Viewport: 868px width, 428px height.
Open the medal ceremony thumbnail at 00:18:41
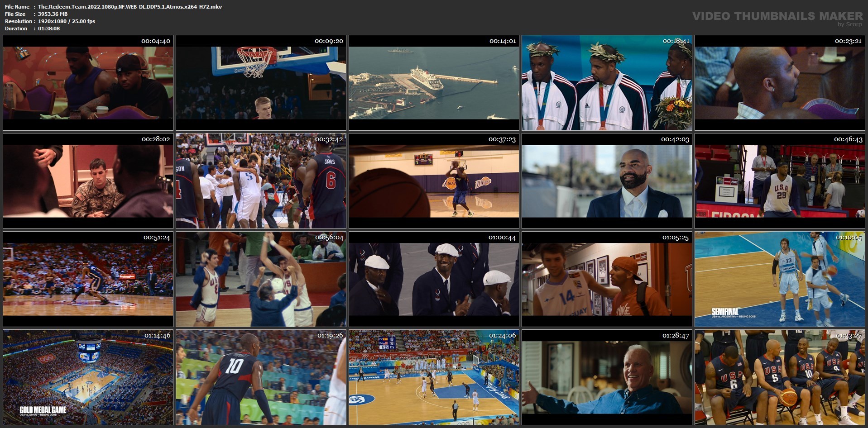[x=607, y=83]
